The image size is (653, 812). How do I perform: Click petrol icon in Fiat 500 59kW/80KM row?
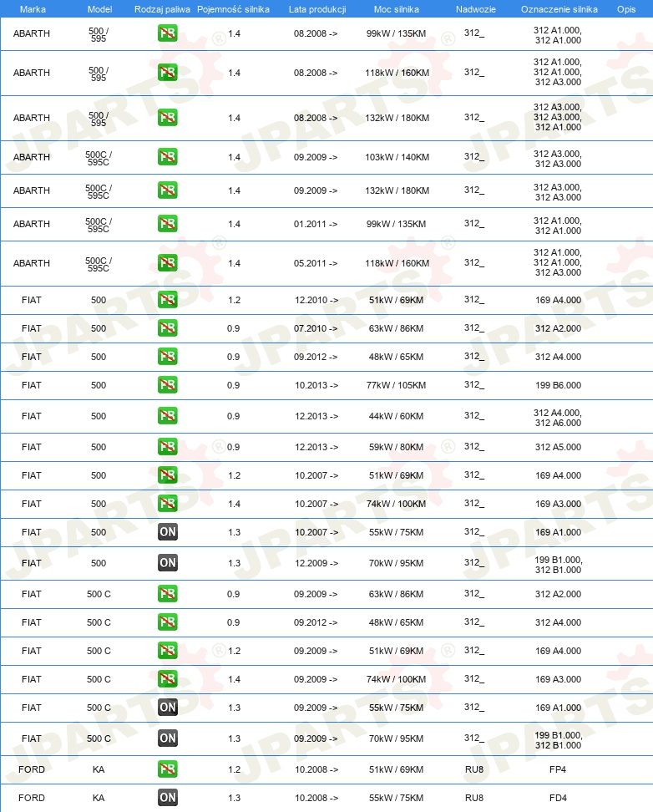coord(167,447)
